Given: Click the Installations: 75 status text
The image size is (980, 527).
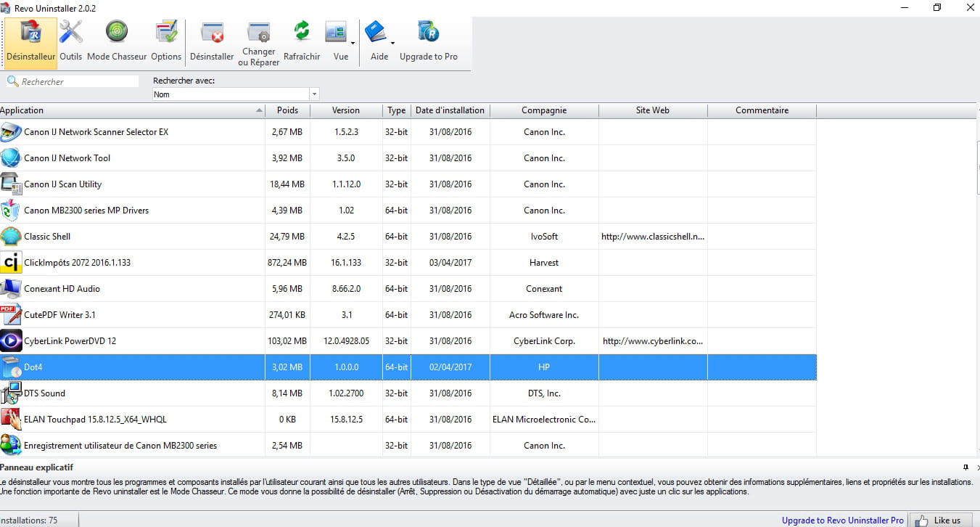Looking at the screenshot, I should [x=29, y=520].
